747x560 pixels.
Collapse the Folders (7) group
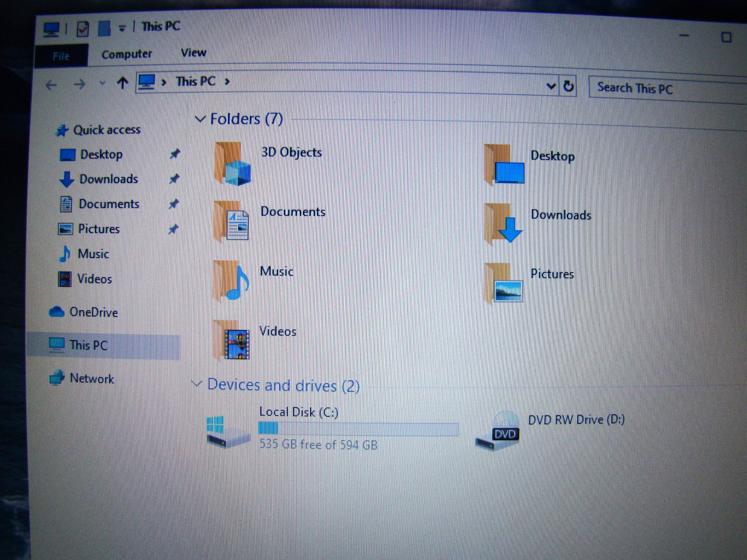pos(200,119)
